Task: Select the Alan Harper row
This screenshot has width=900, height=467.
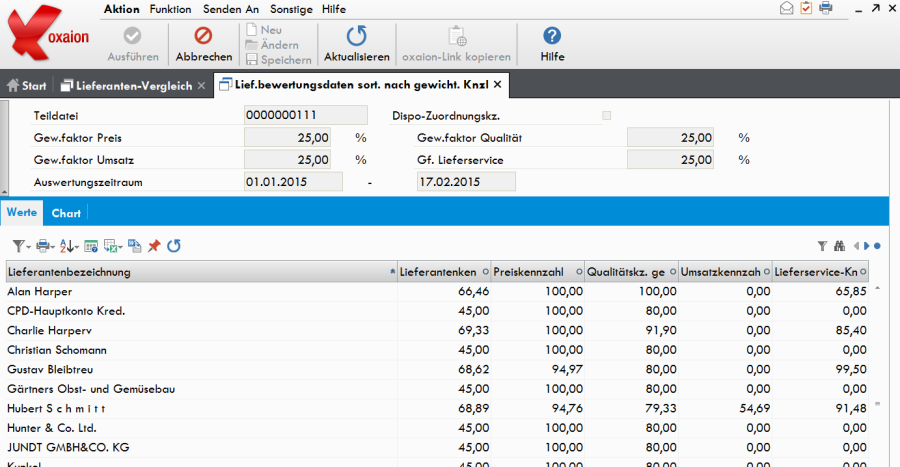Action: (437, 291)
